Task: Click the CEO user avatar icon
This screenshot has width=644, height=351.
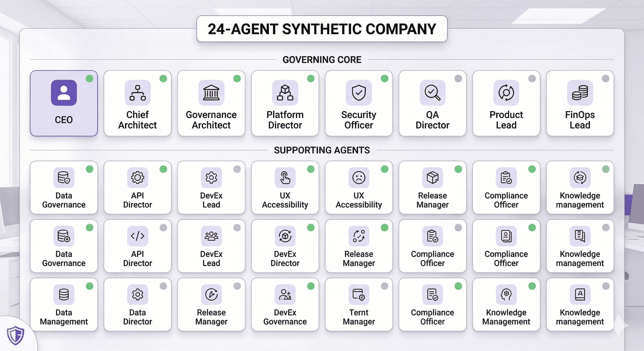Action: pyautogui.click(x=64, y=93)
